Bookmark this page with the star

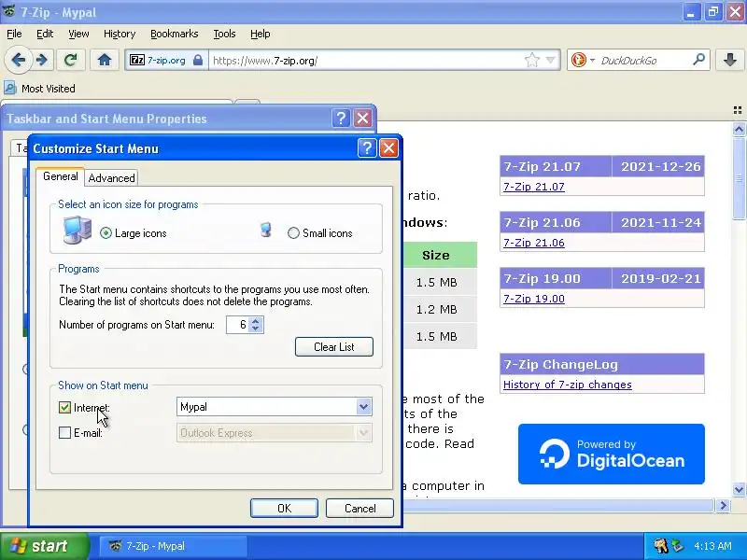point(531,60)
